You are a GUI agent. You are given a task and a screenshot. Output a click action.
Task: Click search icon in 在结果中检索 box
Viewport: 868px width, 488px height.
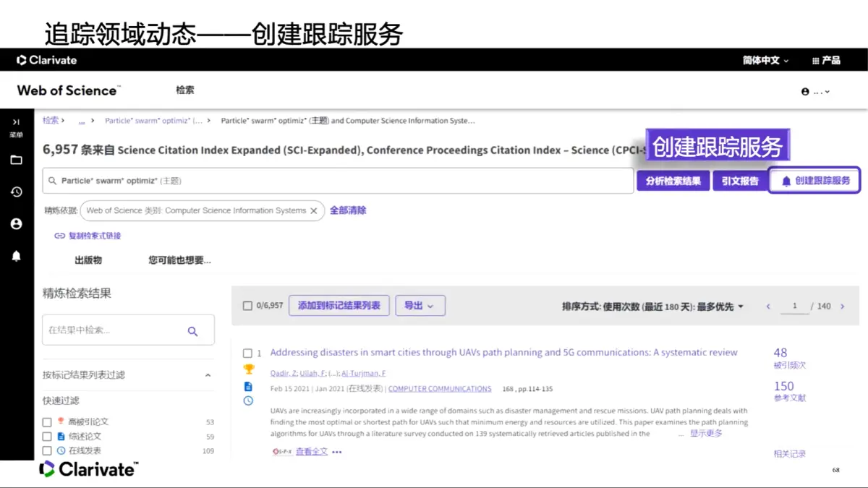[192, 331]
